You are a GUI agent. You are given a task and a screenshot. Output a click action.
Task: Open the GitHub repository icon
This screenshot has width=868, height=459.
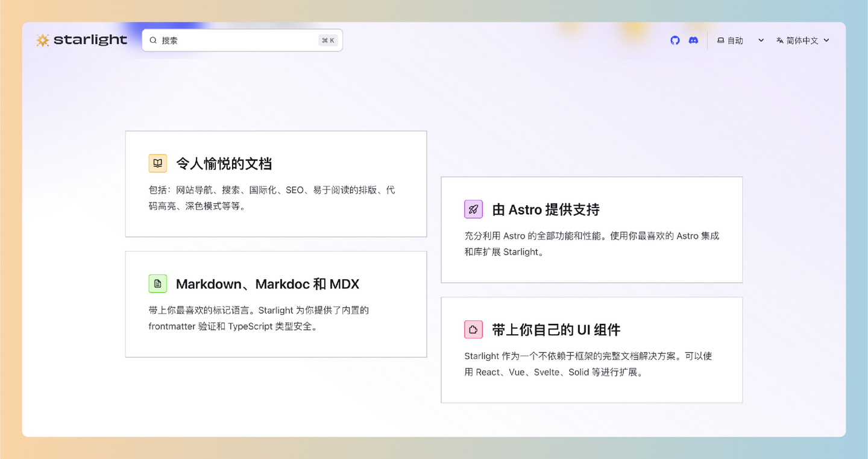[675, 40]
